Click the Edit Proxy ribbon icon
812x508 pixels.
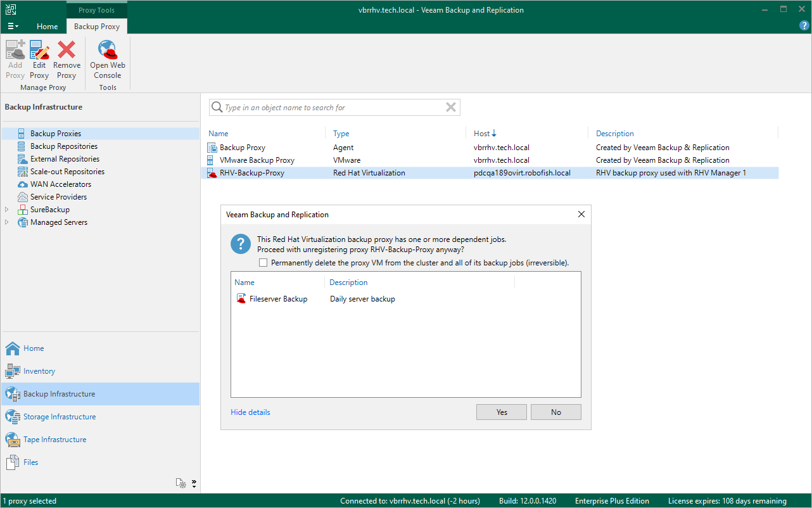(x=39, y=50)
